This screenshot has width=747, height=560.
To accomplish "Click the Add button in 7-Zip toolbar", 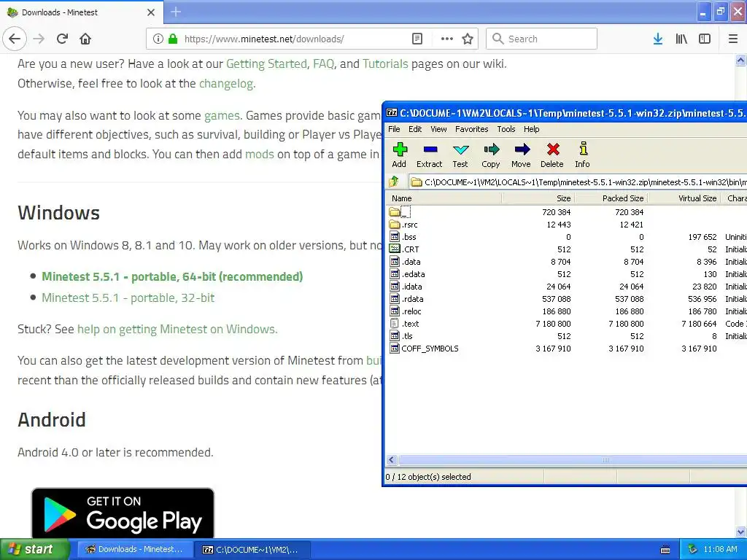I will tap(399, 155).
